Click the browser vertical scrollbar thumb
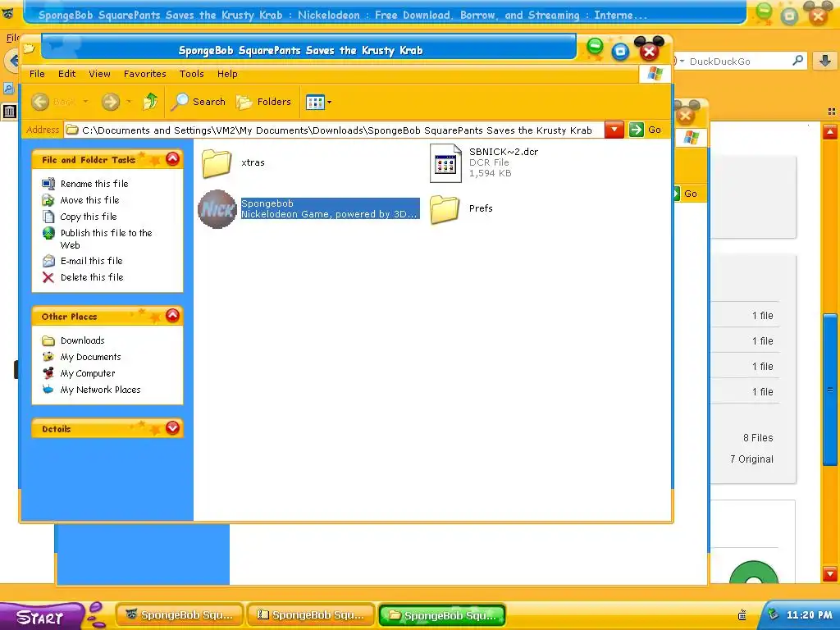The width and height of the screenshot is (840, 630). click(x=830, y=390)
